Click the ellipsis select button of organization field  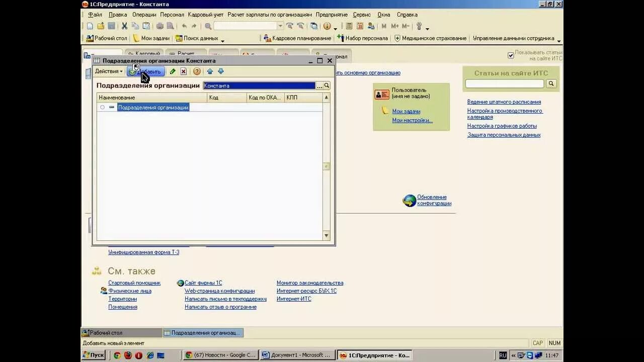(319, 85)
